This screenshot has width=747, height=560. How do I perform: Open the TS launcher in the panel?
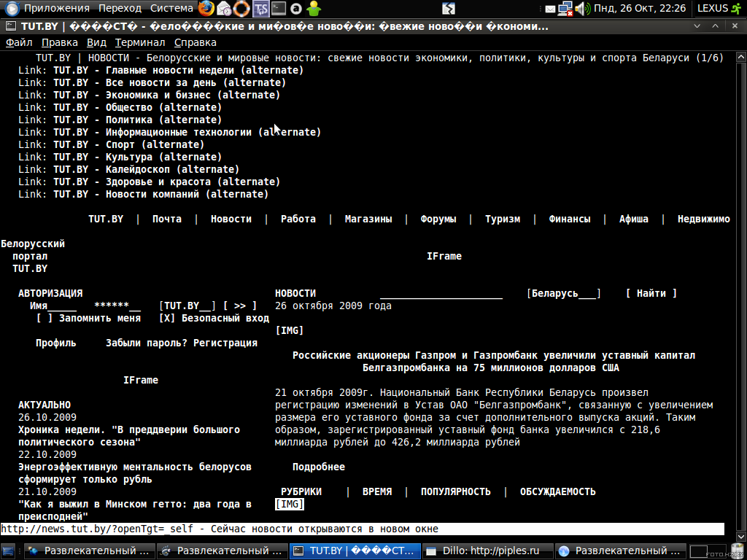260,8
